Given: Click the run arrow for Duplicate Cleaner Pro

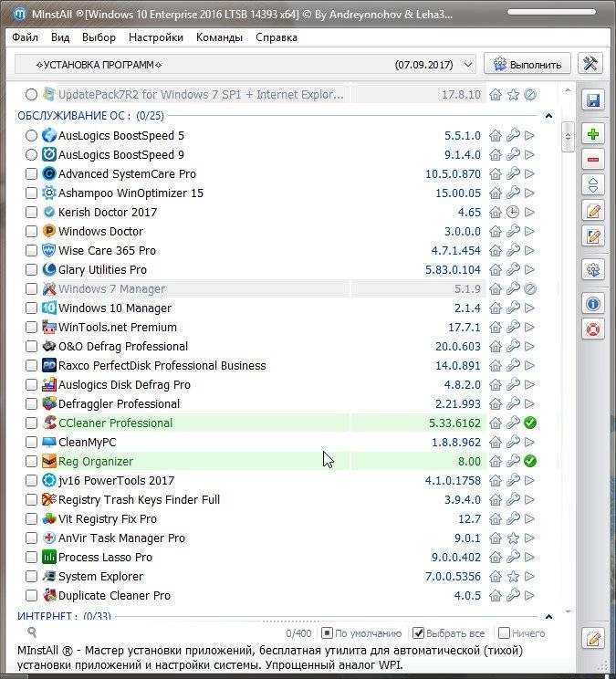Looking at the screenshot, I should [x=529, y=595].
